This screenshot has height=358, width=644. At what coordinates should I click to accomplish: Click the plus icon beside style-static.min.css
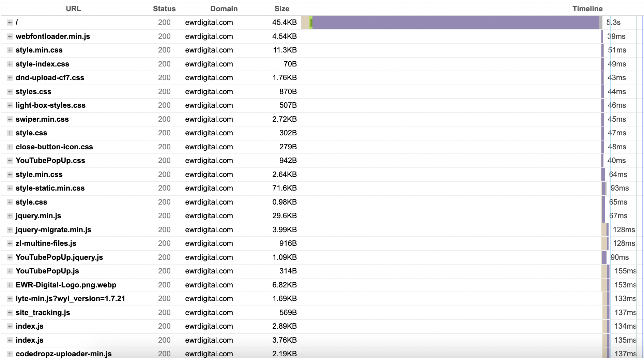click(x=10, y=188)
